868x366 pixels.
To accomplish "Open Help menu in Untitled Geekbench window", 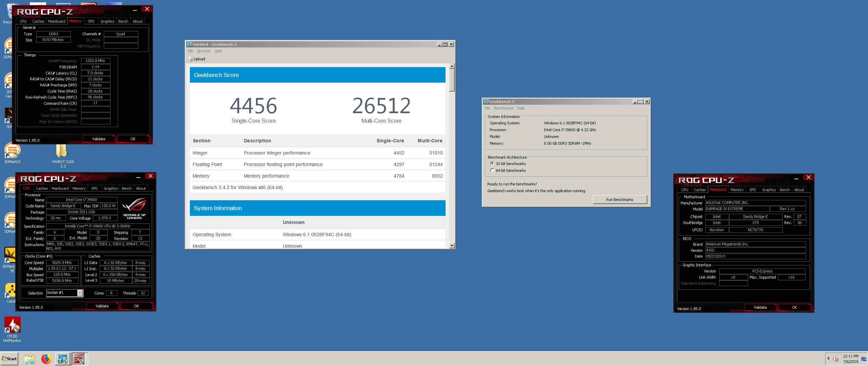I will click(218, 51).
